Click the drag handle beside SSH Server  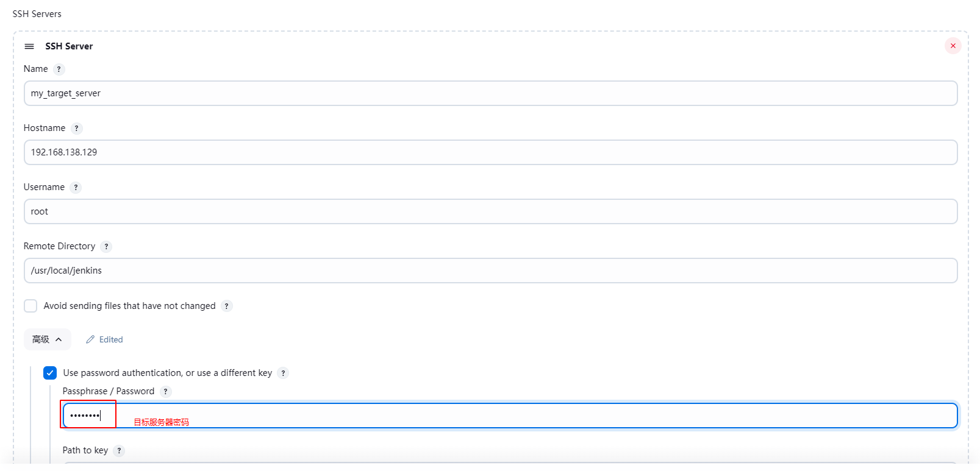29,46
